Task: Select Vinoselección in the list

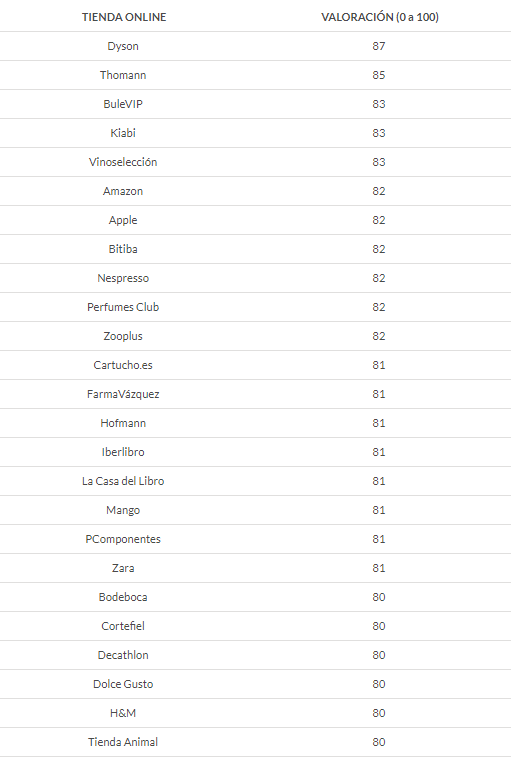Action: pos(123,162)
